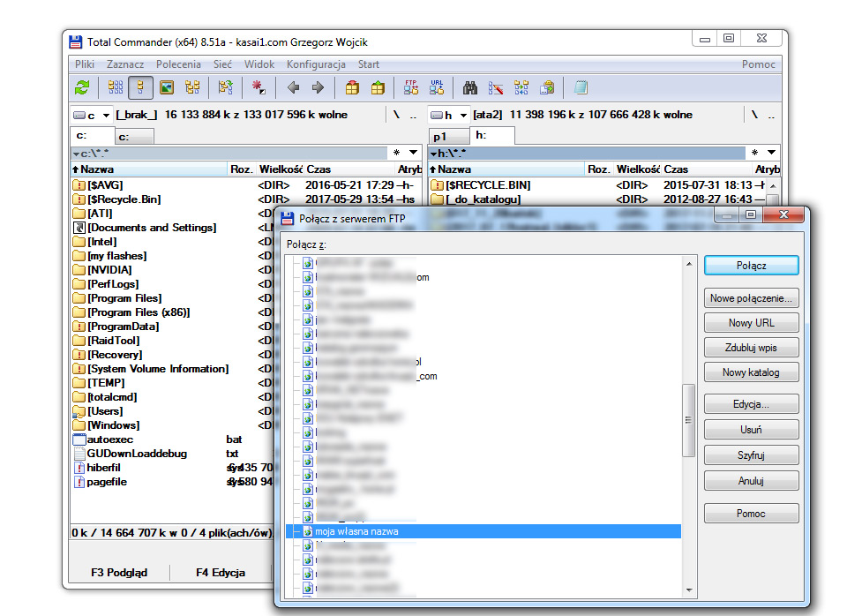Click the Nowy katalog button
Screen dimensions: 847x616
(x=752, y=372)
